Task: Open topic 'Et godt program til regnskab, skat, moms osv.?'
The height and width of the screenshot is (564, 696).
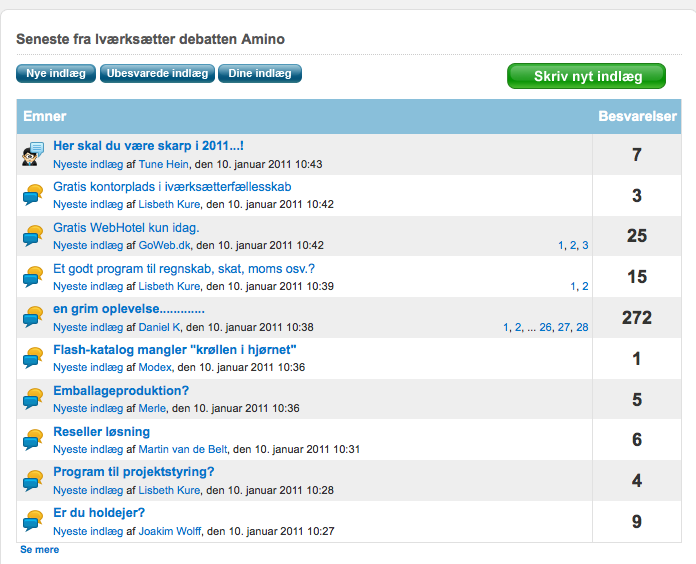Action: tap(184, 268)
